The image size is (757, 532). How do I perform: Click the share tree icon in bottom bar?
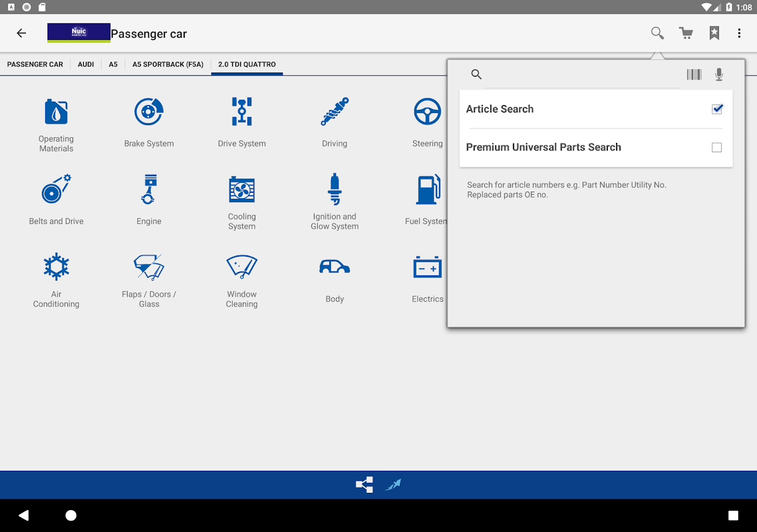(365, 484)
